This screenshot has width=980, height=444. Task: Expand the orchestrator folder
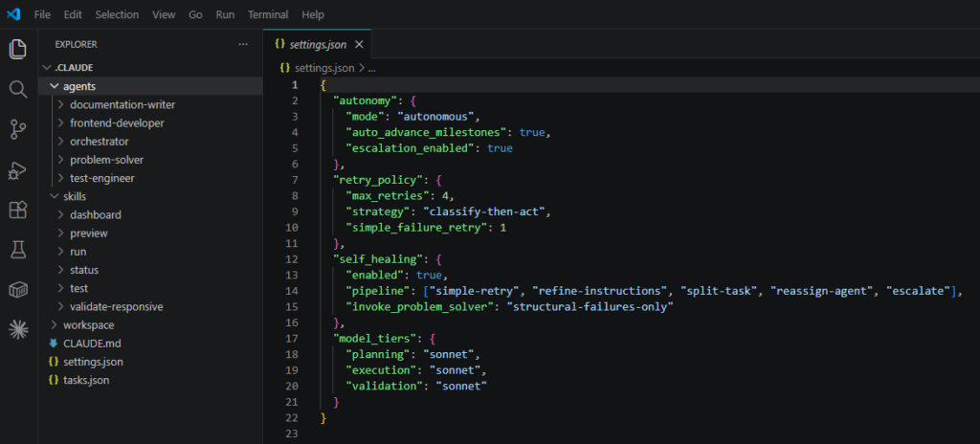(60, 142)
